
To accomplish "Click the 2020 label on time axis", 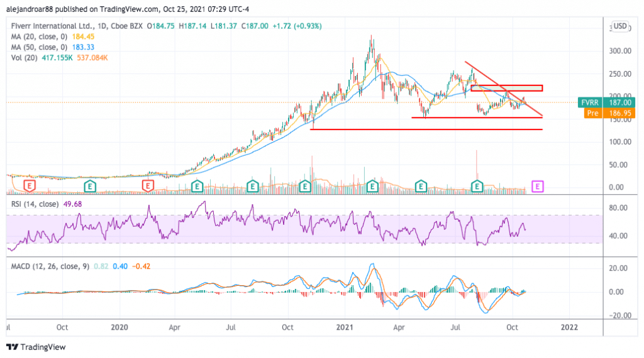I will [119, 327].
